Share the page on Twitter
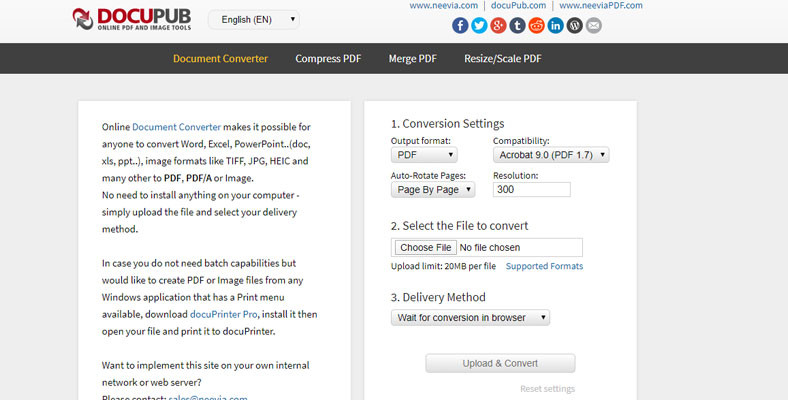The image size is (788, 400). [479, 26]
